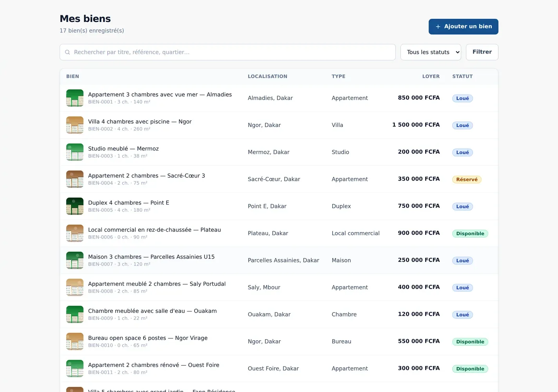Open thumbnail for Appartement Sacré-Cœur 3
558x392 pixels.
tap(75, 179)
